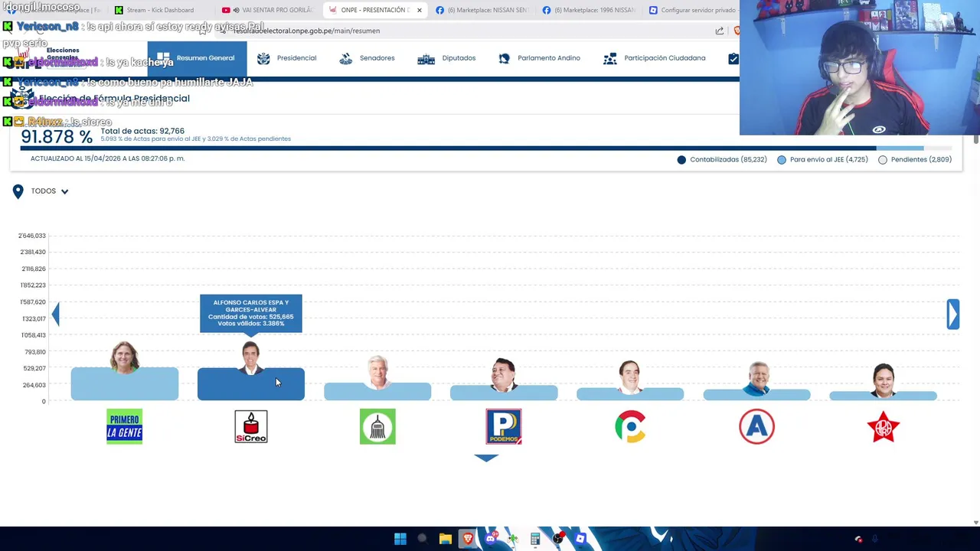Click the taskbar search icon
Screen dimensions: 980x551
click(x=422, y=539)
